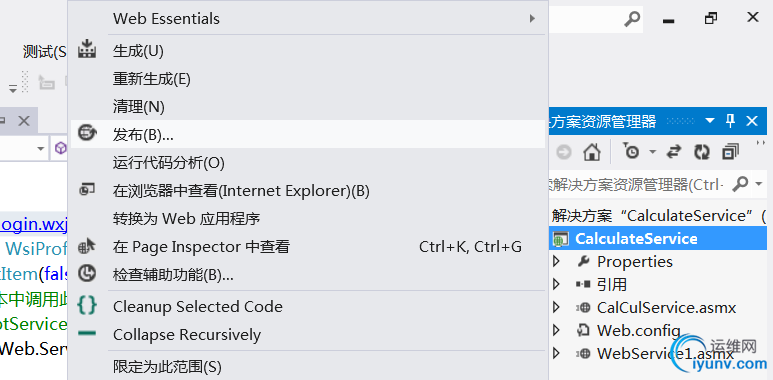Click the Refresh icon in Solution Explorer toolbar

702,152
